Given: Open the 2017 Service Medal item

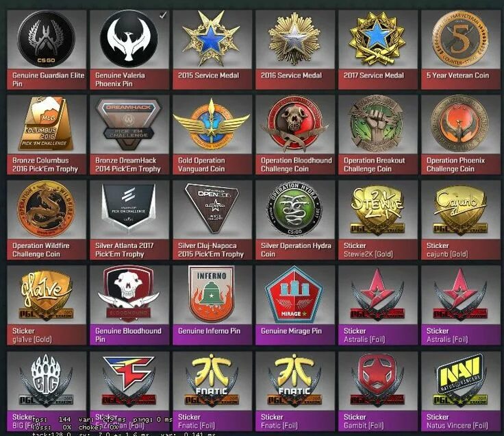Looking at the screenshot, I should coord(378,49).
